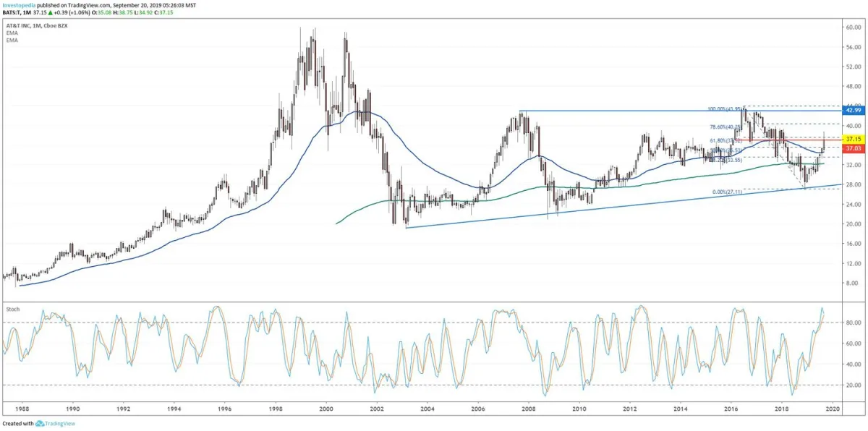Click the 2000 label on the time axis
The width and height of the screenshot is (868, 431).
point(326,409)
